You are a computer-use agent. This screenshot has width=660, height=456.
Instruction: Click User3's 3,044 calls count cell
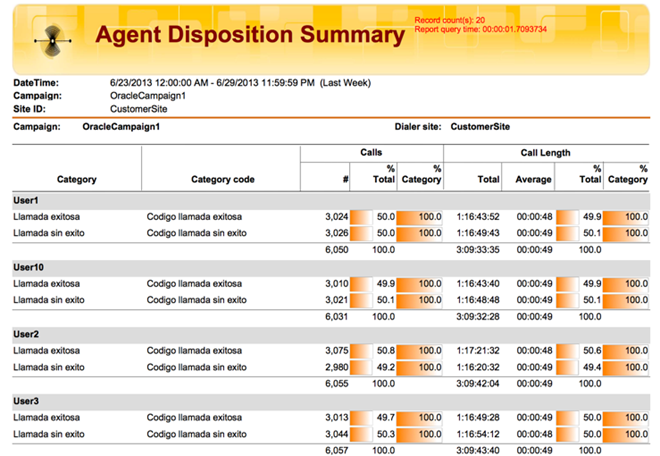[x=335, y=433]
